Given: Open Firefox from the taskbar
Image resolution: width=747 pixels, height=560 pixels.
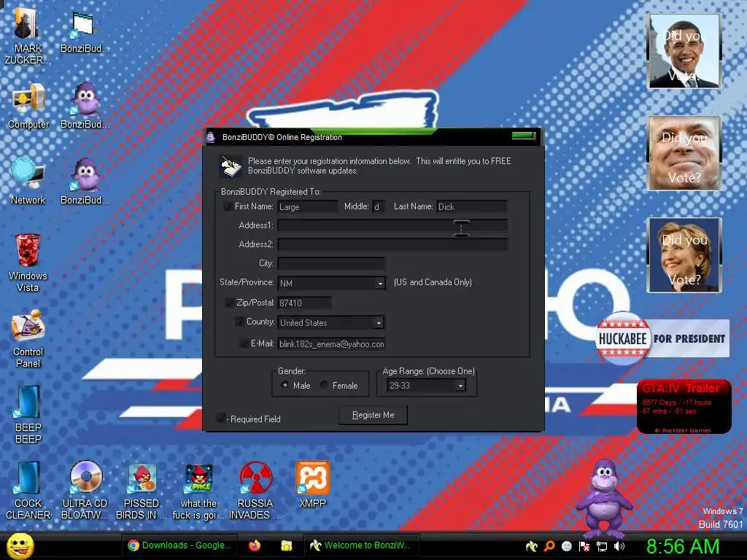Looking at the screenshot, I should tap(255, 545).
